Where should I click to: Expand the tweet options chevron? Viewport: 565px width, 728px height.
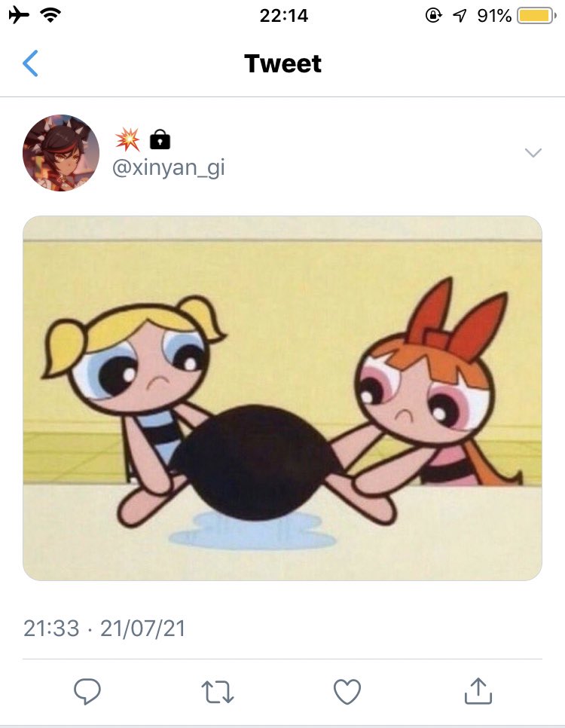(533, 152)
